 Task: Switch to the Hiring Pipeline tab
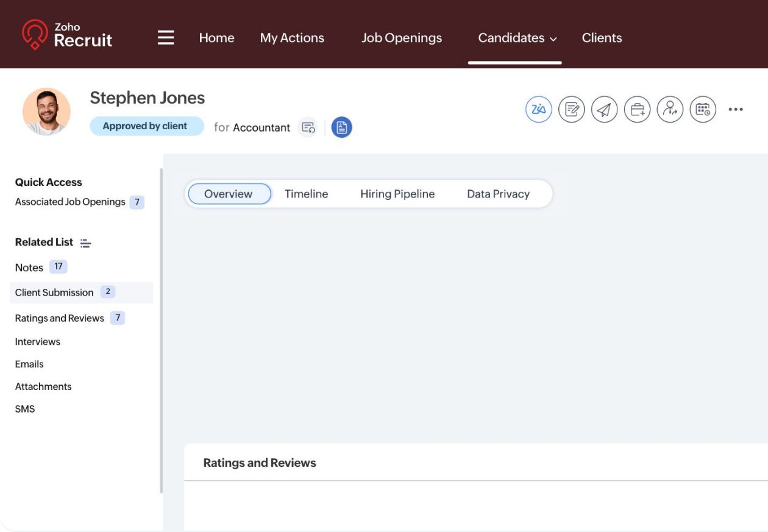tap(397, 194)
